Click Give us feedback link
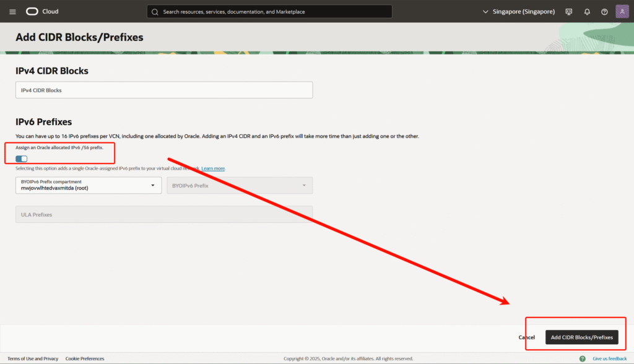The height and width of the screenshot is (364, 634). [x=609, y=358]
